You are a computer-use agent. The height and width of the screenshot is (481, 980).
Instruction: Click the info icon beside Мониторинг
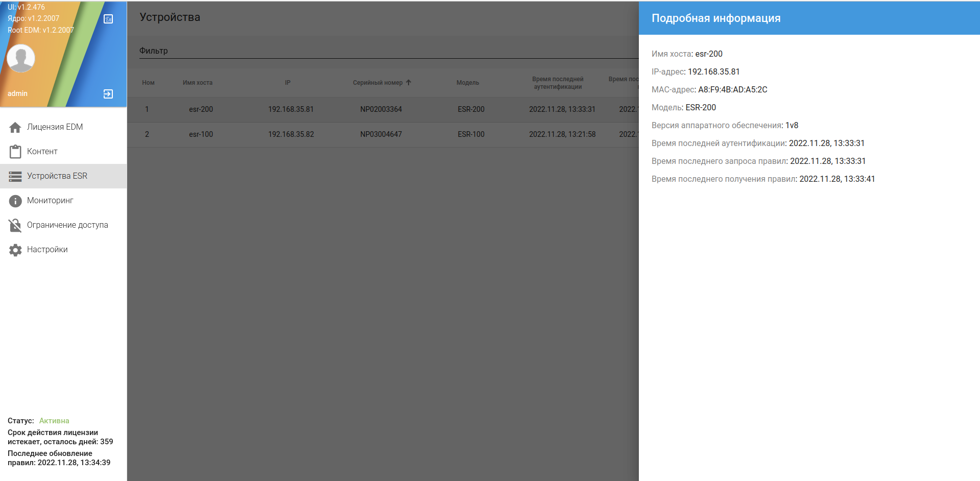coord(15,201)
